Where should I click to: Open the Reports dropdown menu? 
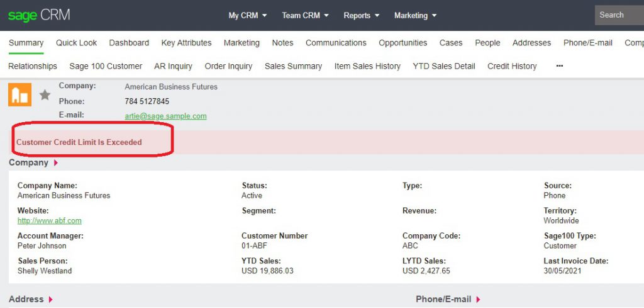click(x=362, y=15)
